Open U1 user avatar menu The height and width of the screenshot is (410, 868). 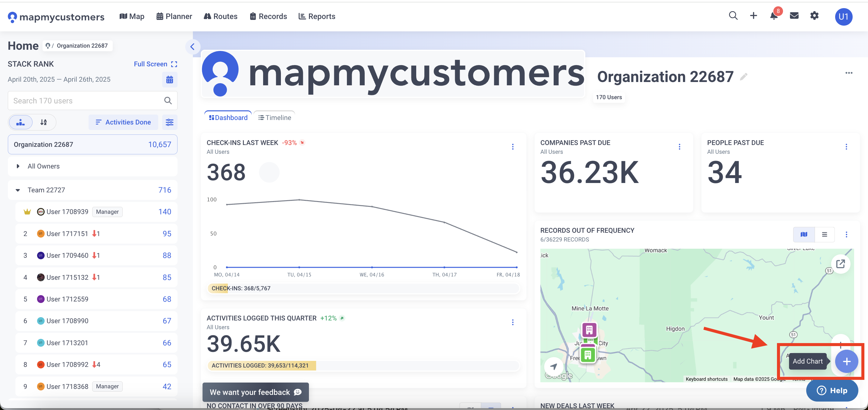pos(843,17)
